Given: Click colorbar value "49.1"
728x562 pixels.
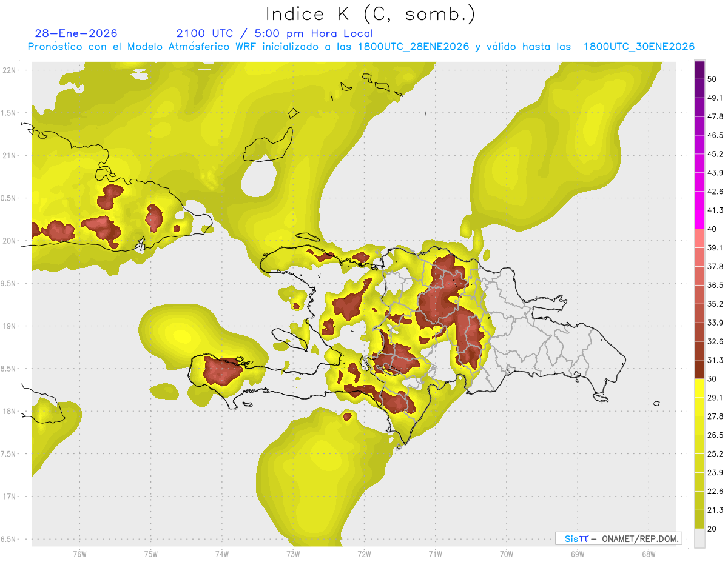Looking at the screenshot, I should click(x=715, y=98).
